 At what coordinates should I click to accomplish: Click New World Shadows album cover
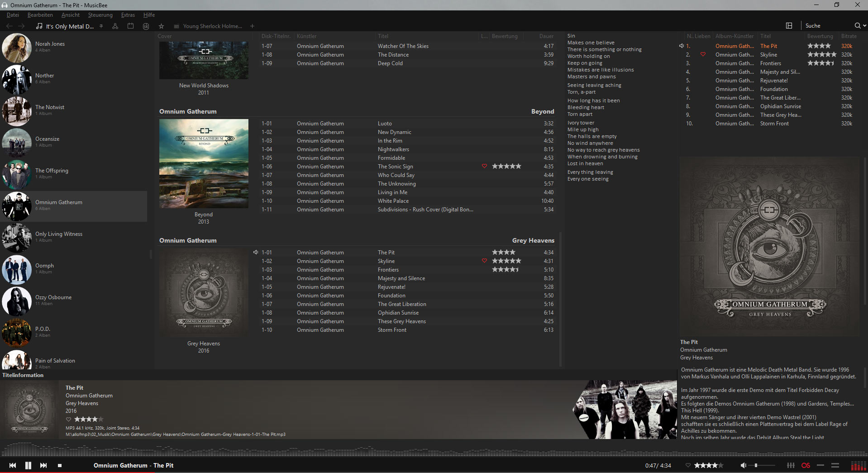(204, 60)
